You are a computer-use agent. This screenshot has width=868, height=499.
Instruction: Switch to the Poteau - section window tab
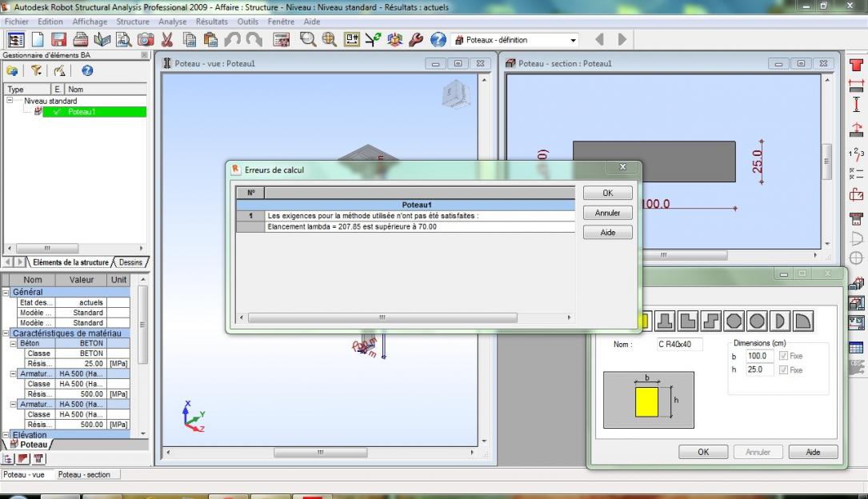[84, 475]
